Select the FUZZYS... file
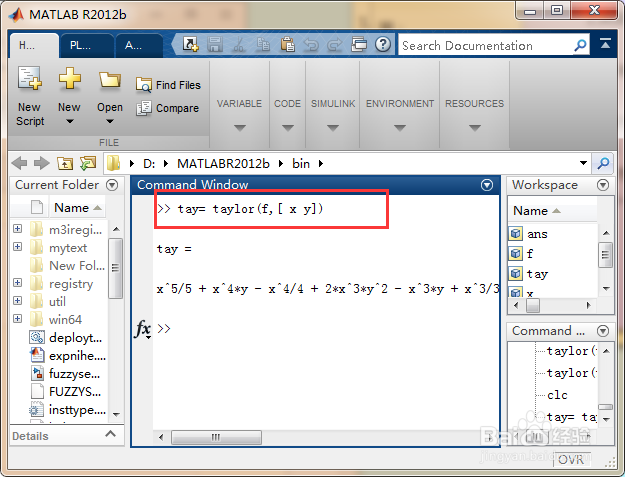The image size is (625, 477). point(65,391)
